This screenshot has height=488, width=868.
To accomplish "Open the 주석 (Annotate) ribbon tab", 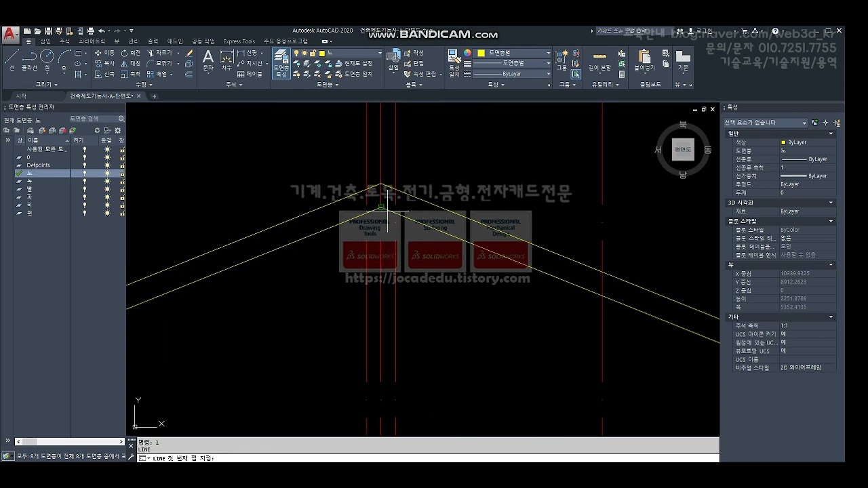I will point(64,41).
